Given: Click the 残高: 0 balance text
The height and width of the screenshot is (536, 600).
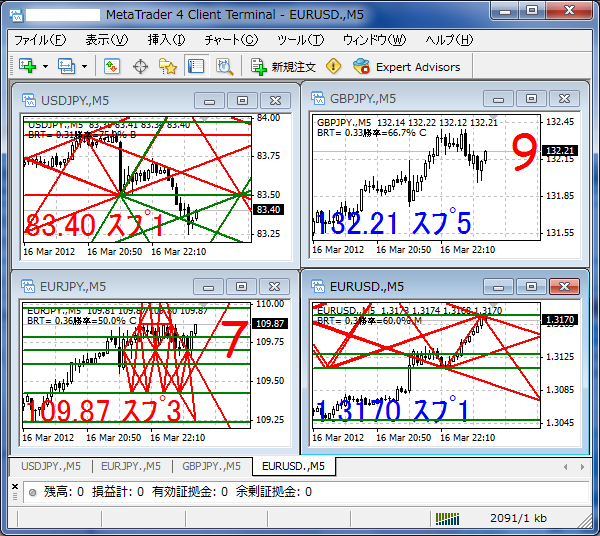Looking at the screenshot, I should [64, 492].
